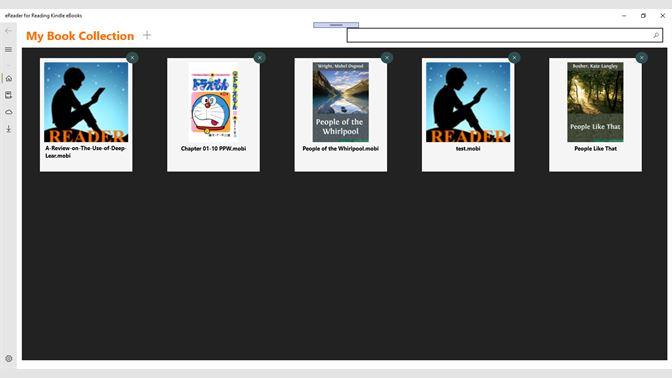The height and width of the screenshot is (378, 672).
Task: Open A-Review-on-The-Use-of-Deep-Lear.mobi cover
Action: [86, 102]
